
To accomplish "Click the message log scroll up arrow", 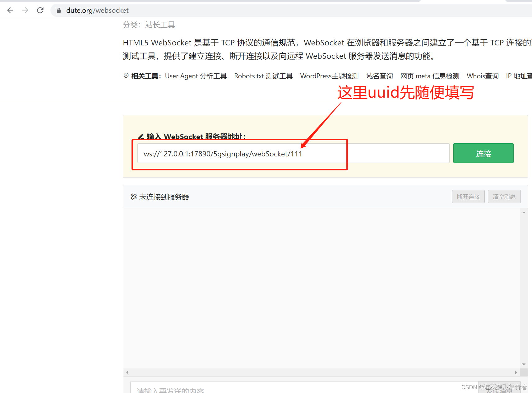I will (524, 212).
